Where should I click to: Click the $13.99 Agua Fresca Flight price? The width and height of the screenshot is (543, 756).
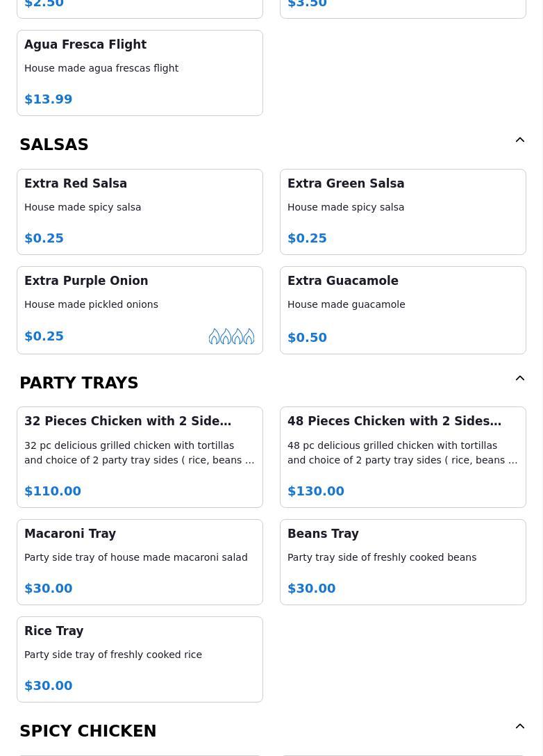(49, 99)
